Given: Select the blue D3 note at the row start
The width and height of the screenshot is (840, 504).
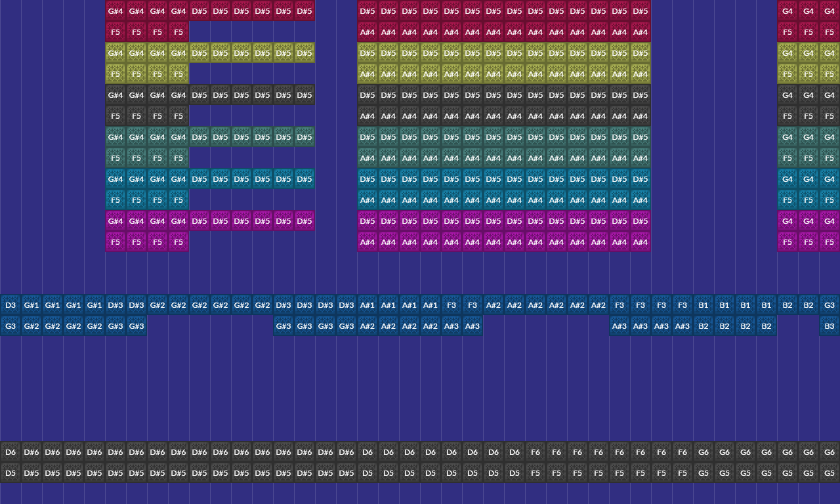Looking at the screenshot, I should point(10,304).
